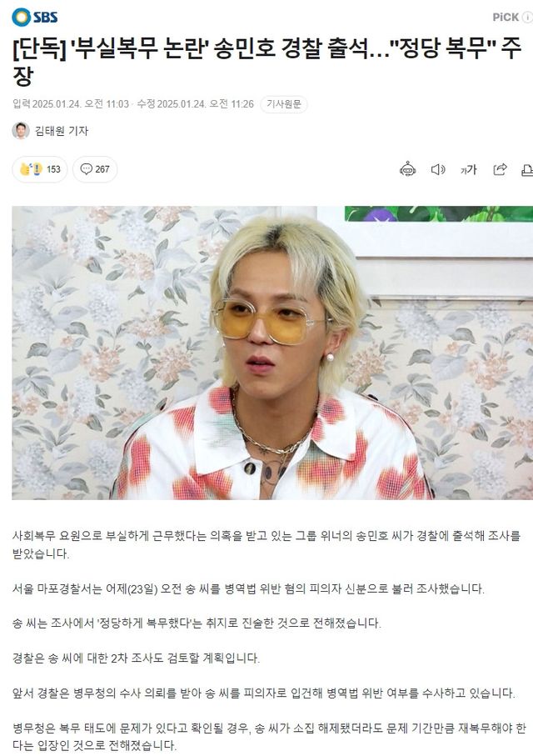This screenshot has width=533, height=756.
Task: Open comments bubble showing 267
Action: coord(95,169)
